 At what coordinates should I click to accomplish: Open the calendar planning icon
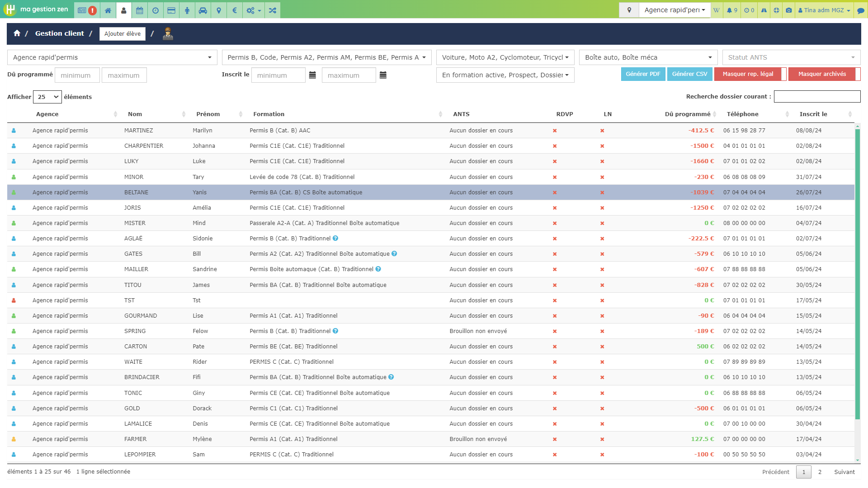140,10
